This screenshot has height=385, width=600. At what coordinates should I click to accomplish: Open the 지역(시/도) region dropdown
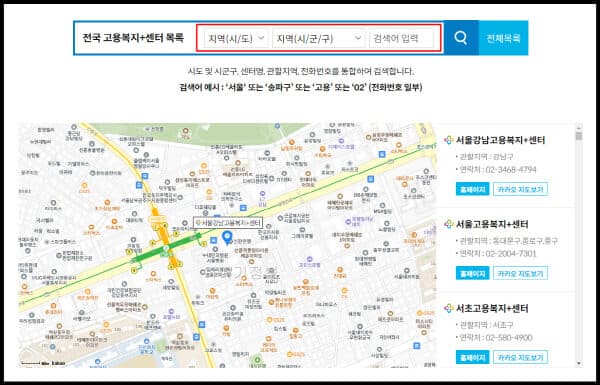point(236,38)
